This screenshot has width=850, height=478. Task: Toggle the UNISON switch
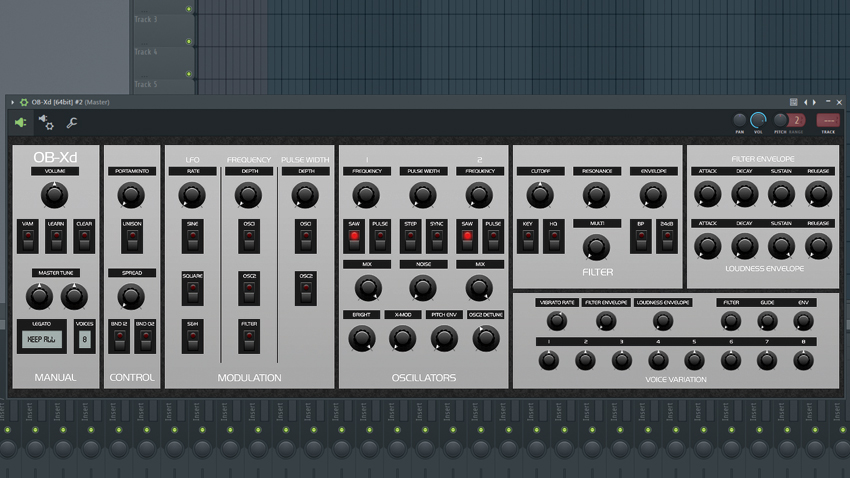click(x=132, y=237)
